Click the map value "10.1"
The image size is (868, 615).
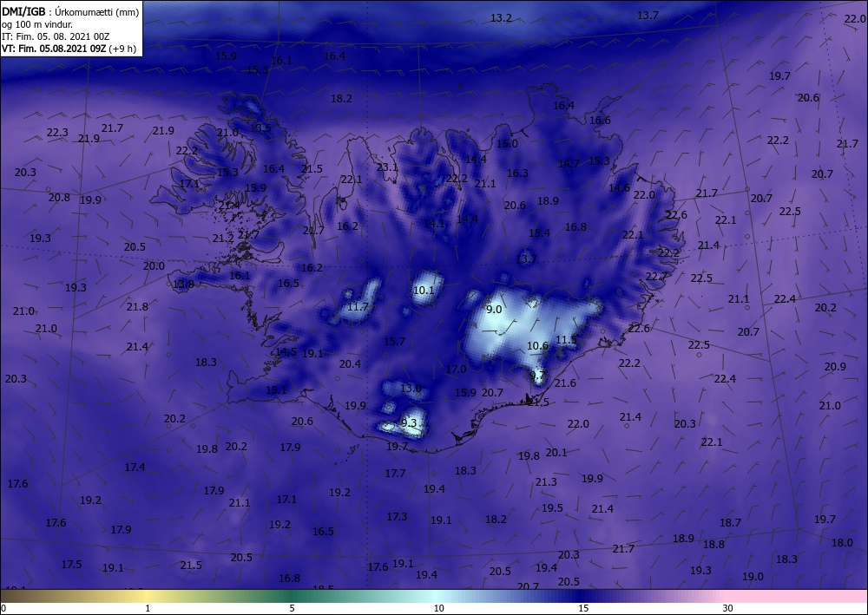click(x=424, y=290)
